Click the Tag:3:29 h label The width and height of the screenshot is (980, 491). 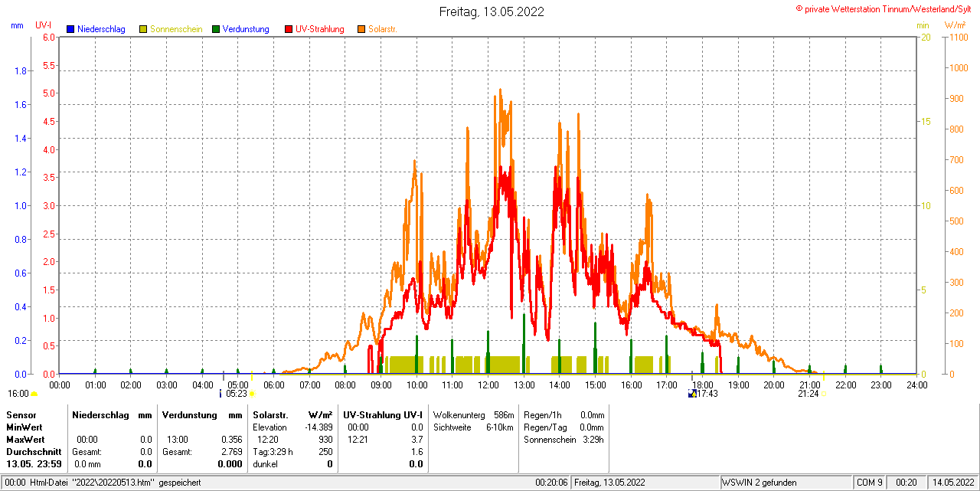tap(273, 451)
